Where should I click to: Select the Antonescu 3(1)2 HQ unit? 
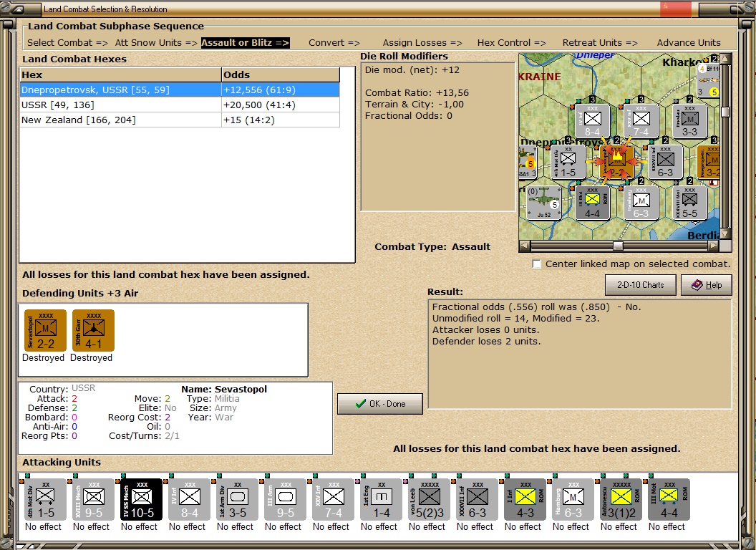[x=621, y=499]
